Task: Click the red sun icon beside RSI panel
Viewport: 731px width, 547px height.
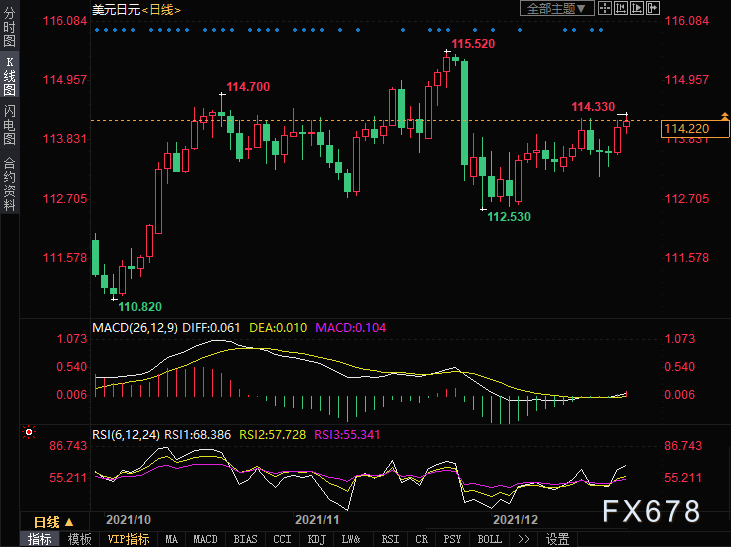Action: click(x=29, y=432)
